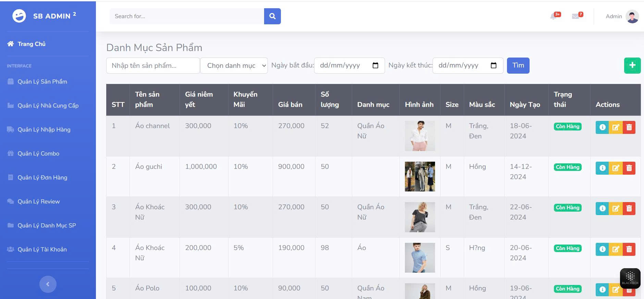644x299 pixels.
Task: Click the Ngày kết thúc date field
Action: [468, 65]
